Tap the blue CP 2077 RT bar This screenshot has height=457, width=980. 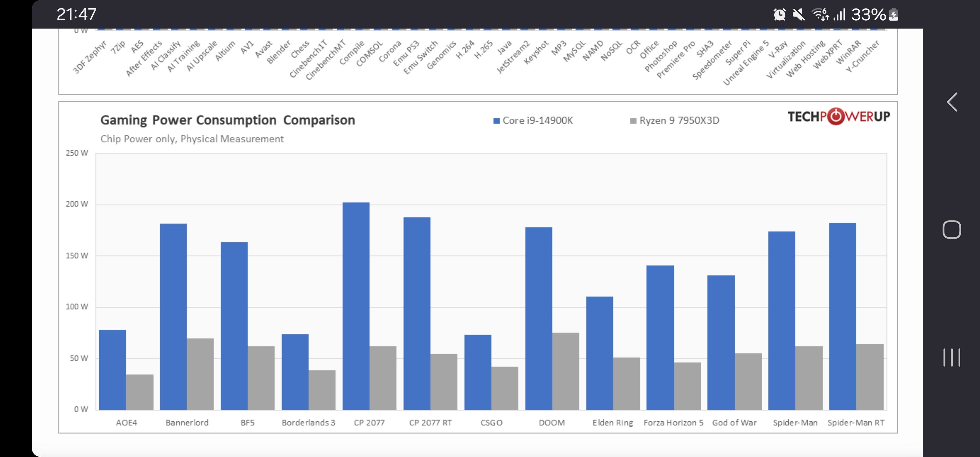click(417, 314)
